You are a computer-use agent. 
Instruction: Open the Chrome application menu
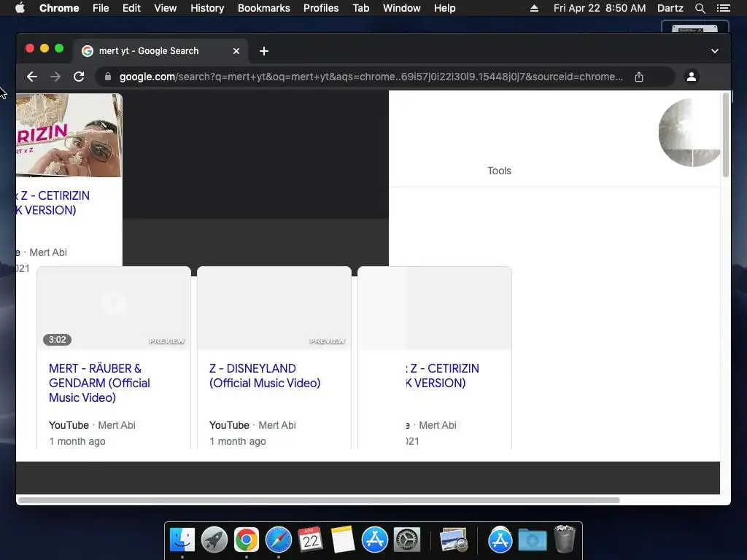coord(59,8)
